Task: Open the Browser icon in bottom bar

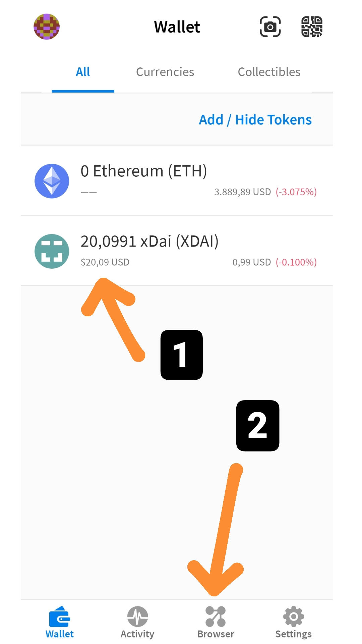Action: [x=216, y=616]
